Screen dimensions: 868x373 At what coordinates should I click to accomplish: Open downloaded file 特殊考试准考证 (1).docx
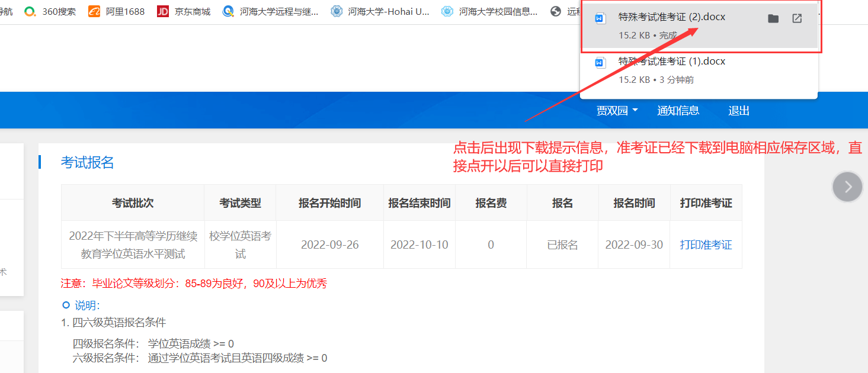click(671, 62)
